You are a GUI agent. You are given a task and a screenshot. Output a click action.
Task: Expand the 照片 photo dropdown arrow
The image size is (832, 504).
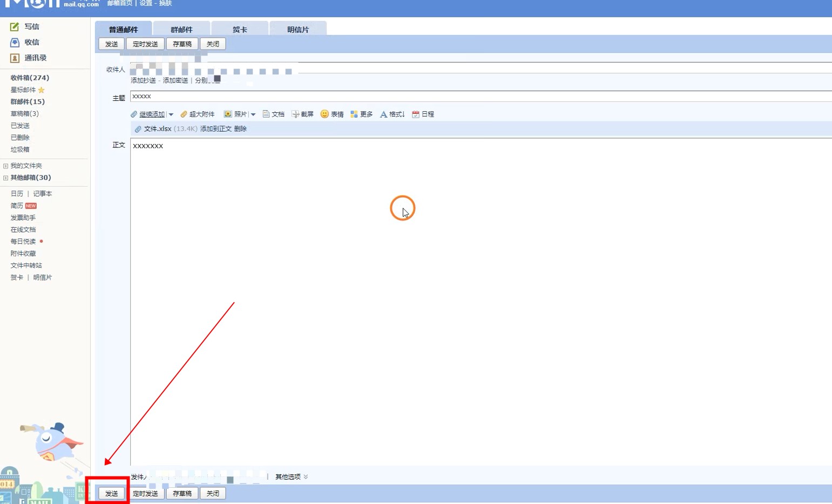(x=253, y=114)
